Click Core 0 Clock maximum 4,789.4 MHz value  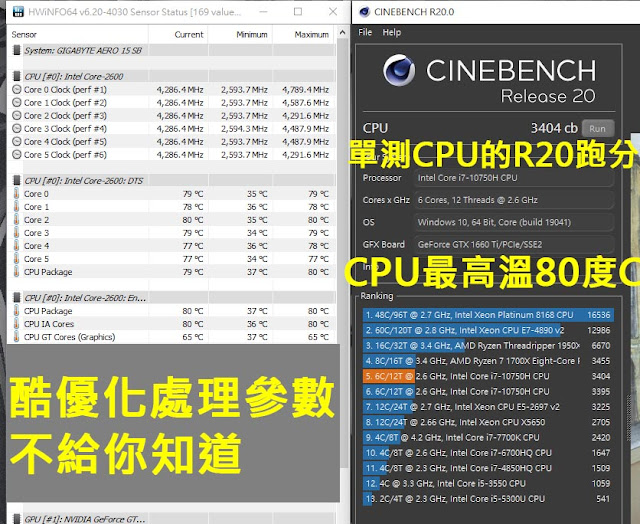point(306,89)
